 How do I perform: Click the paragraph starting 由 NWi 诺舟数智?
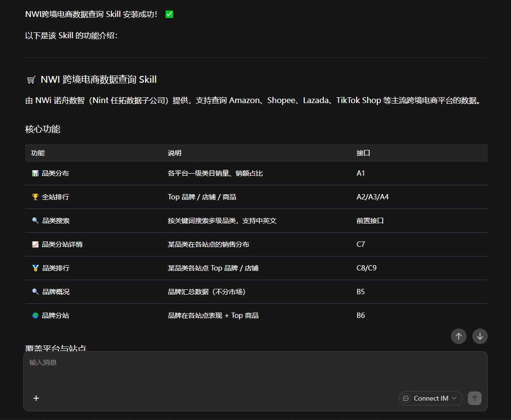[254, 100]
